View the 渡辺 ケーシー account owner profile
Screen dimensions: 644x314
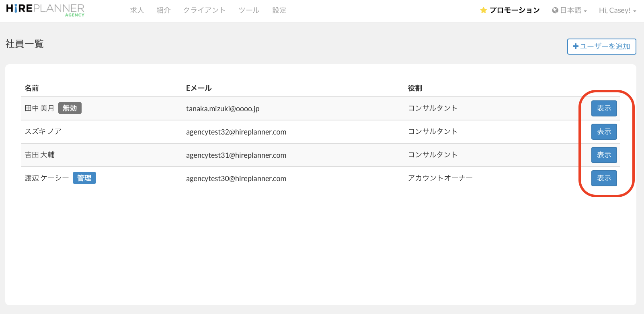tap(604, 178)
